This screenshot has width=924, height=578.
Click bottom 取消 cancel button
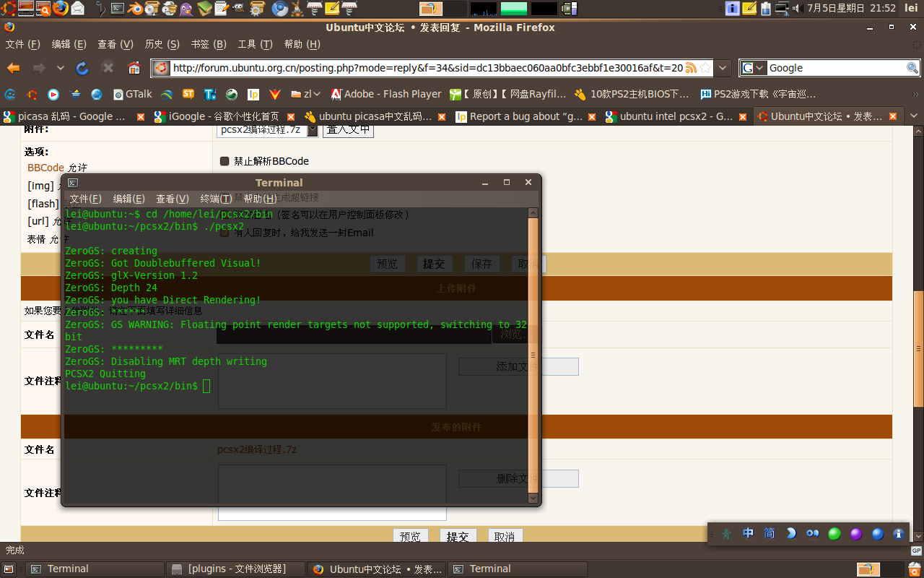[505, 537]
